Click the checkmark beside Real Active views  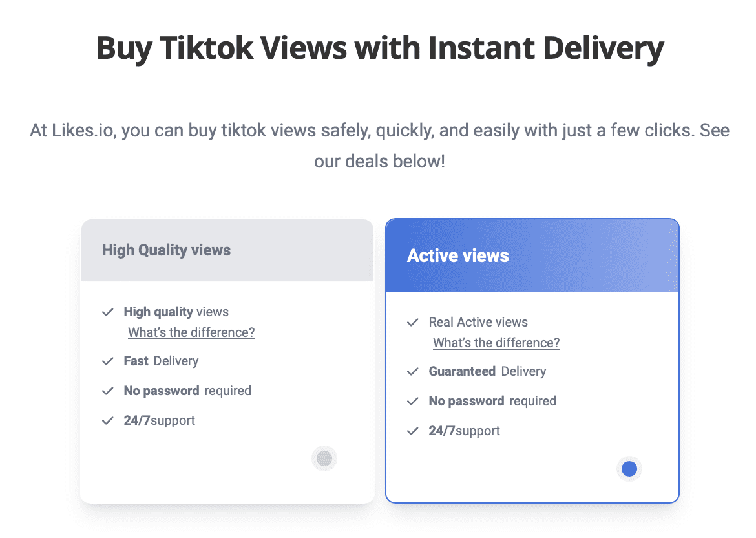pyautogui.click(x=413, y=323)
